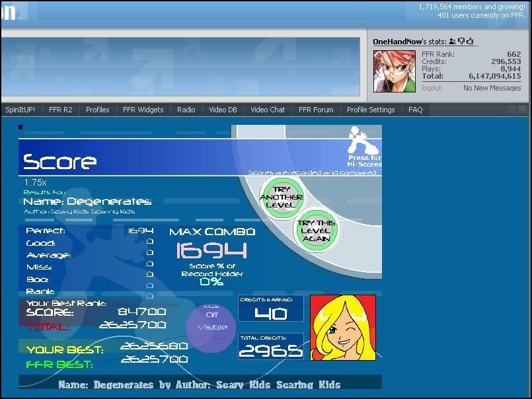Viewport: 532px width, 399px height.
Task: Click the friends icon beside stats
Action: [453, 42]
